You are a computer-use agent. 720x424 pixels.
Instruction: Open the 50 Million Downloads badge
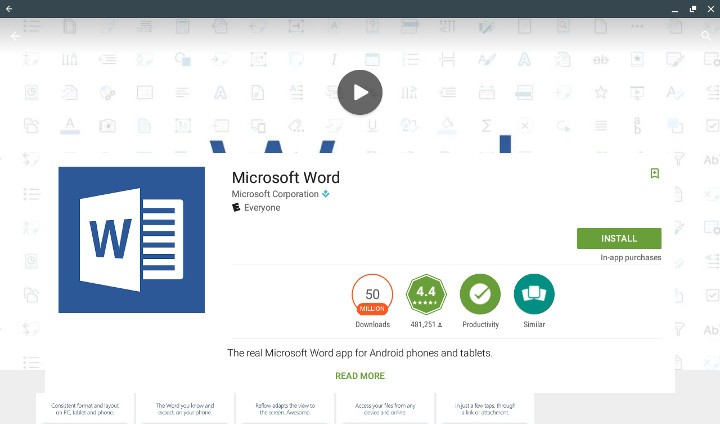(372, 294)
